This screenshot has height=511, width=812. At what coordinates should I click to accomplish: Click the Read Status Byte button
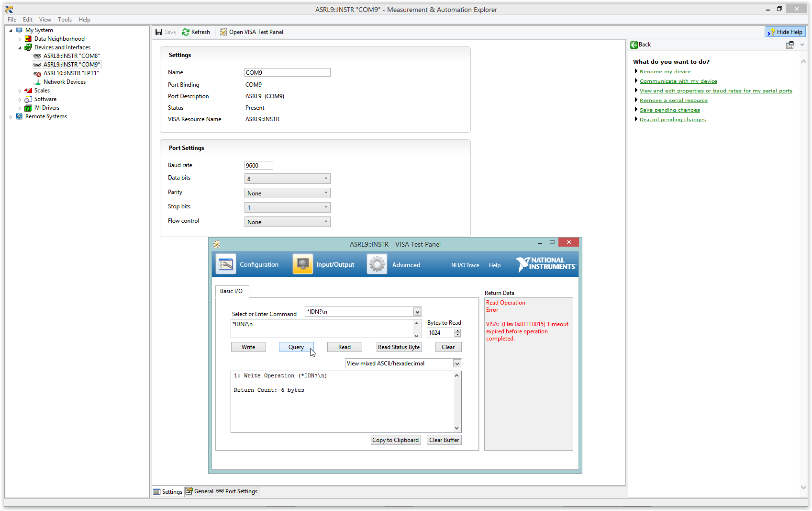(x=399, y=347)
